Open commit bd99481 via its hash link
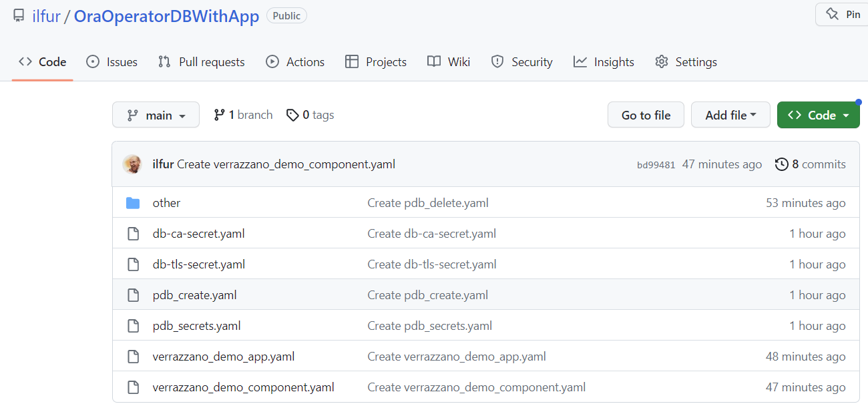Image resolution: width=868 pixels, height=408 pixels. 656,164
